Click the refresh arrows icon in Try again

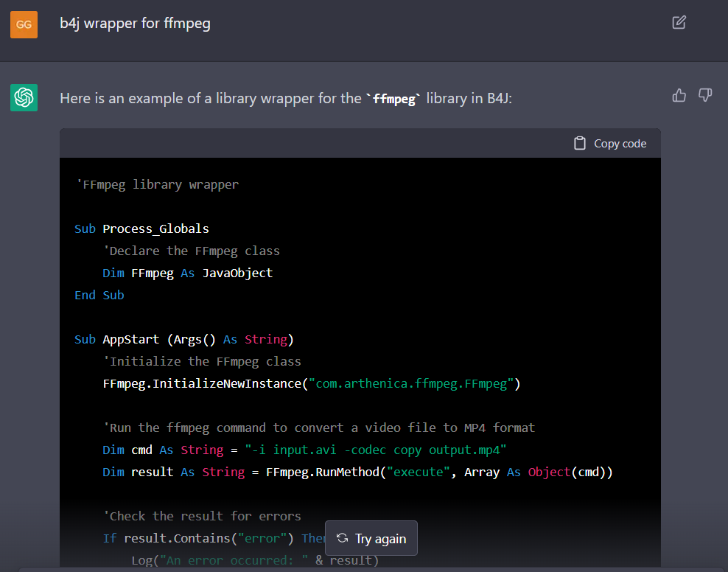click(342, 538)
